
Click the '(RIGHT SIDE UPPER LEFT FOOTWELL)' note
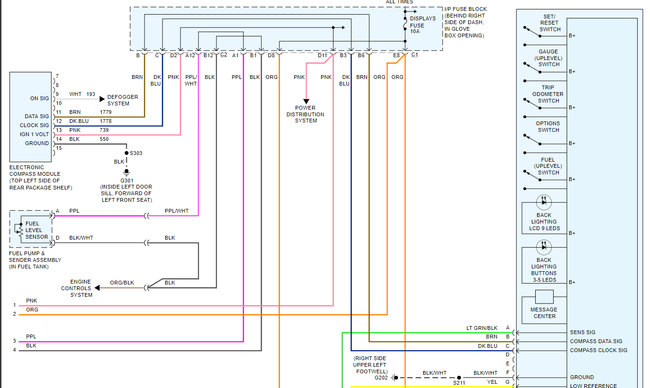tap(369, 365)
